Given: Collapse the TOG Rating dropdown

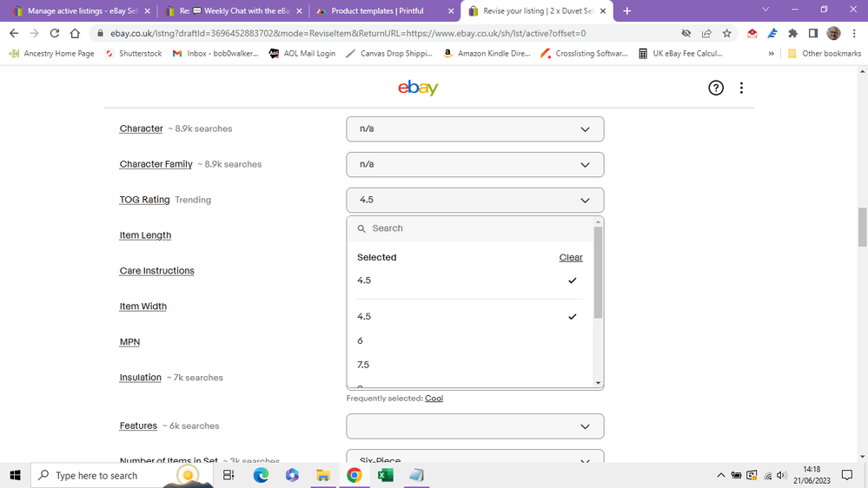Looking at the screenshot, I should click(475, 200).
